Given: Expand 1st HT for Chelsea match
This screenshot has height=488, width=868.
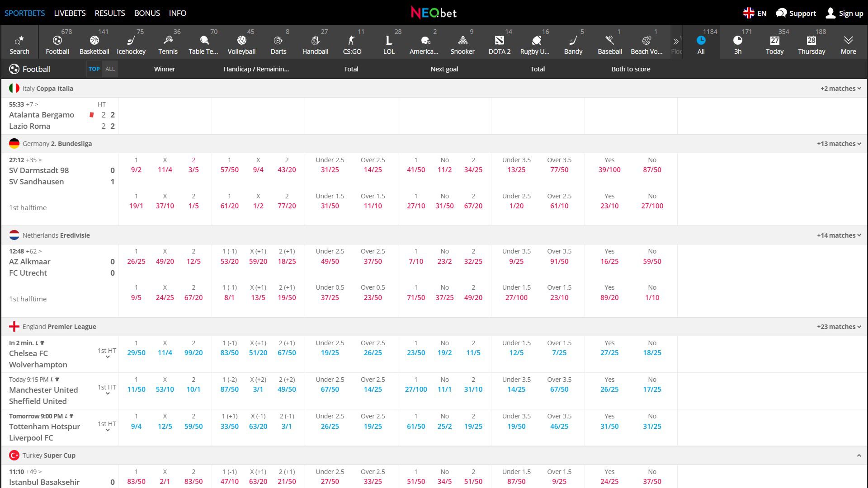Looking at the screenshot, I should coord(107,353).
